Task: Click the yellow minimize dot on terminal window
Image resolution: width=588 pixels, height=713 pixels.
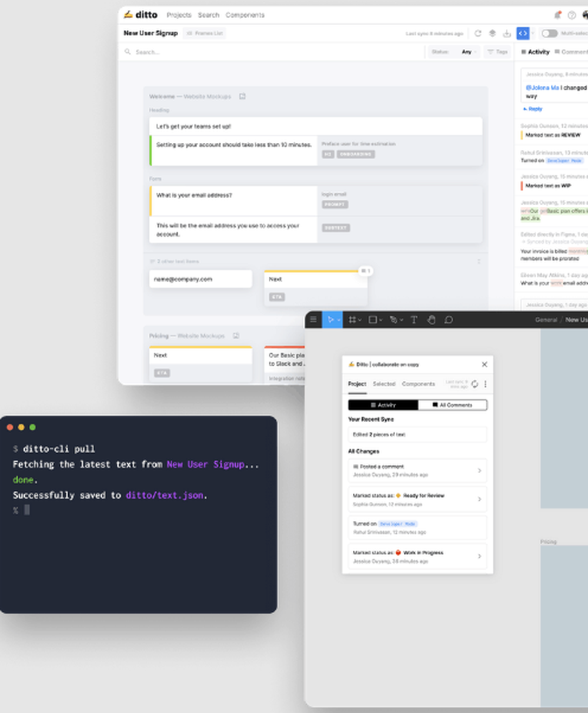Action: point(21,427)
